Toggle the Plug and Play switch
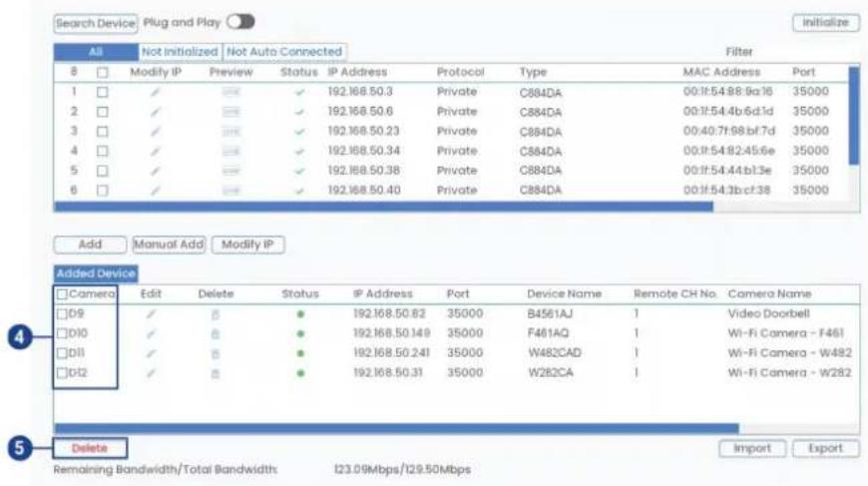The width and height of the screenshot is (868, 486). 240,22
